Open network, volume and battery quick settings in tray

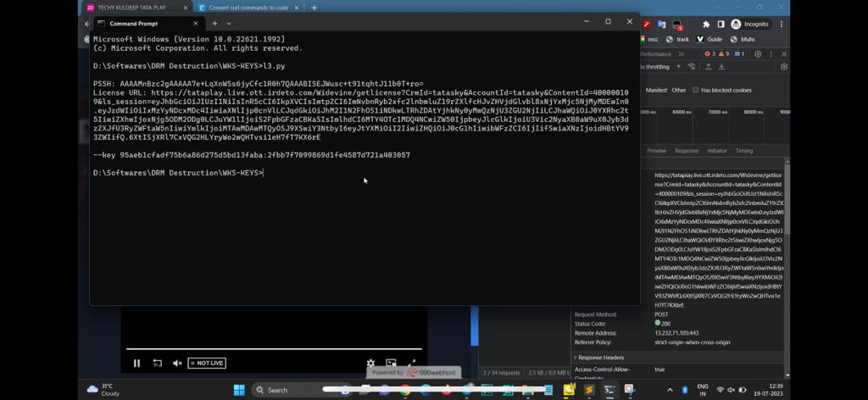732,390
